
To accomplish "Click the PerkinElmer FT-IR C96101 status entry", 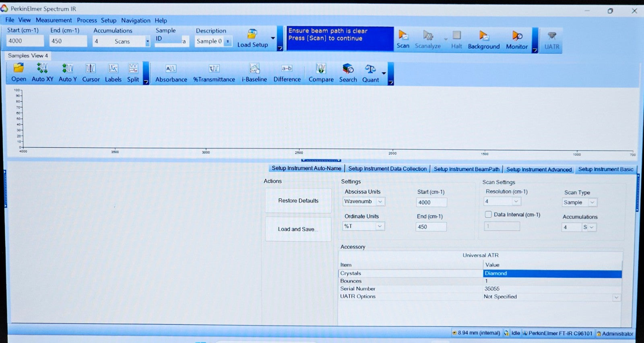I will pyautogui.click(x=558, y=333).
